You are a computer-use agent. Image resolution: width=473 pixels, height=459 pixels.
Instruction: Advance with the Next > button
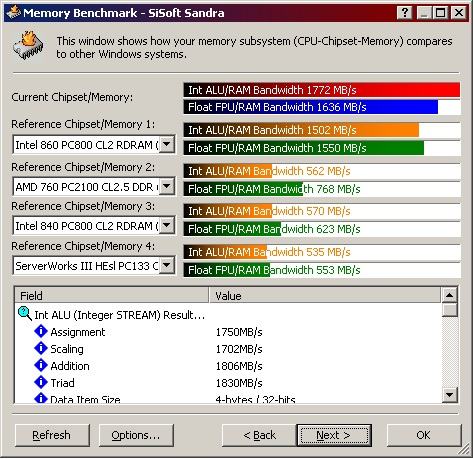click(334, 435)
